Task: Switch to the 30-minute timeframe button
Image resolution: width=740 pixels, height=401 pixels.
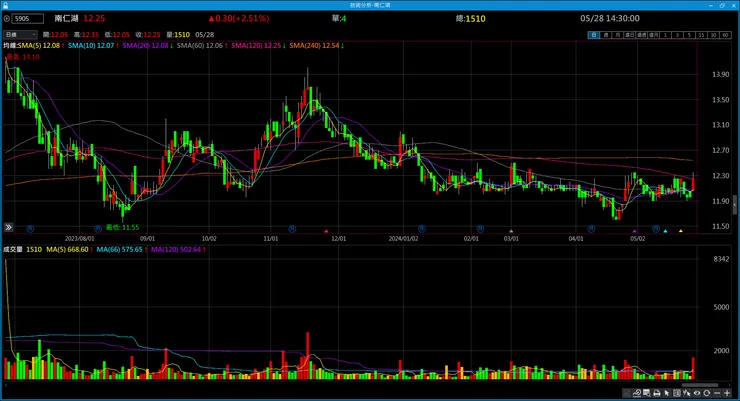Action: pyautogui.click(x=713, y=35)
